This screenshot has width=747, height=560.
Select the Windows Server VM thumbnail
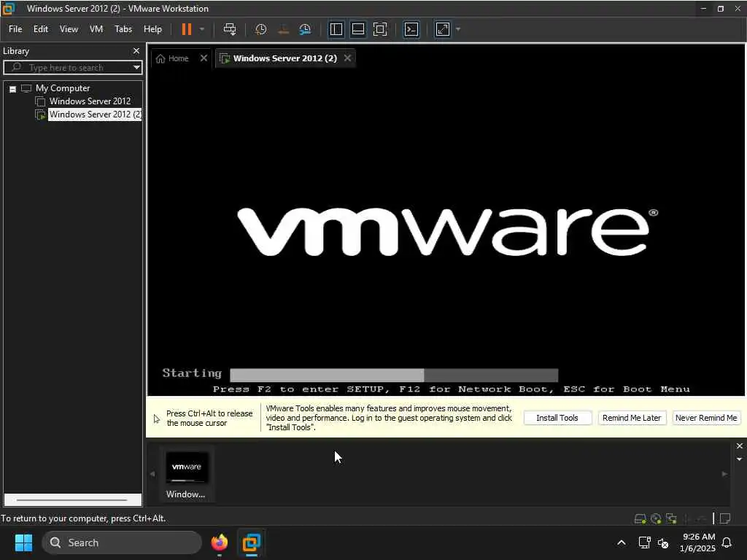186,474
